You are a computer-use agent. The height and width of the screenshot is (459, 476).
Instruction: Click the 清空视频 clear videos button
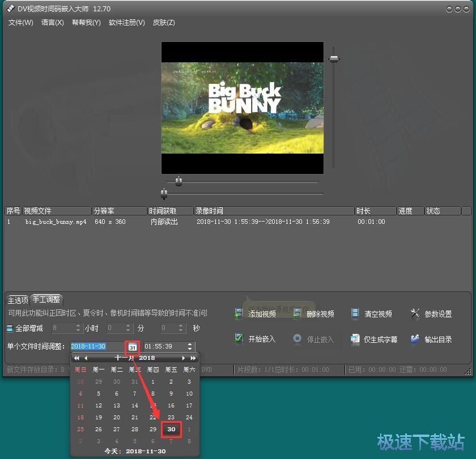371,313
